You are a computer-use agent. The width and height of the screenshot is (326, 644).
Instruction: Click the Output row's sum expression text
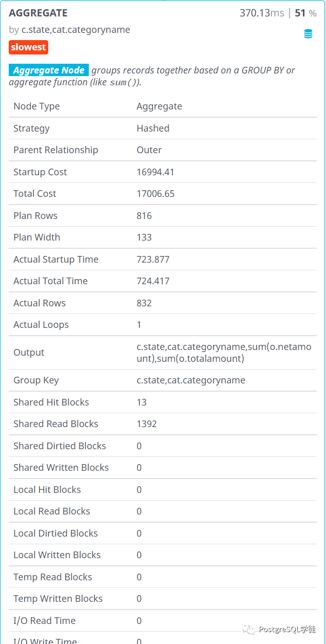(x=224, y=353)
